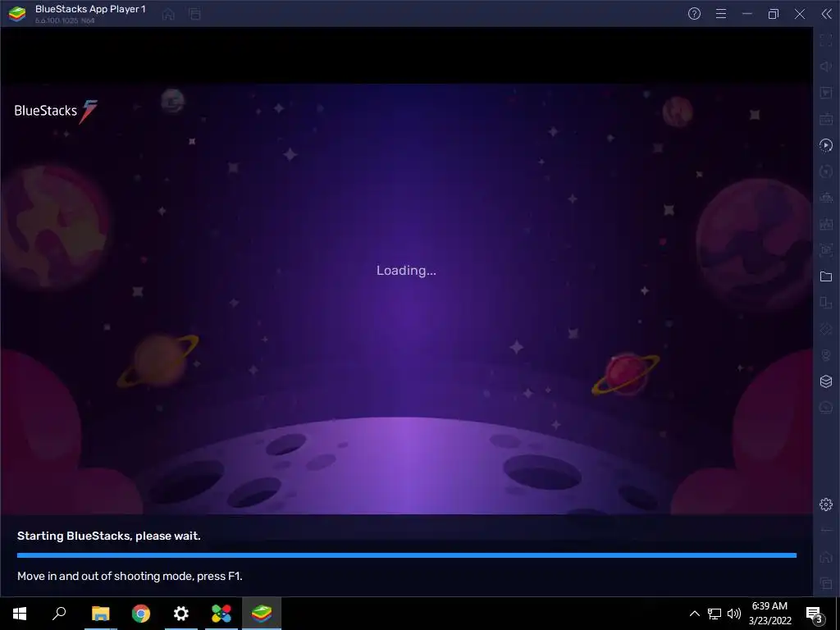This screenshot has height=630, width=840.
Task: Click the blue startup progress bar
Action: pyautogui.click(x=407, y=555)
